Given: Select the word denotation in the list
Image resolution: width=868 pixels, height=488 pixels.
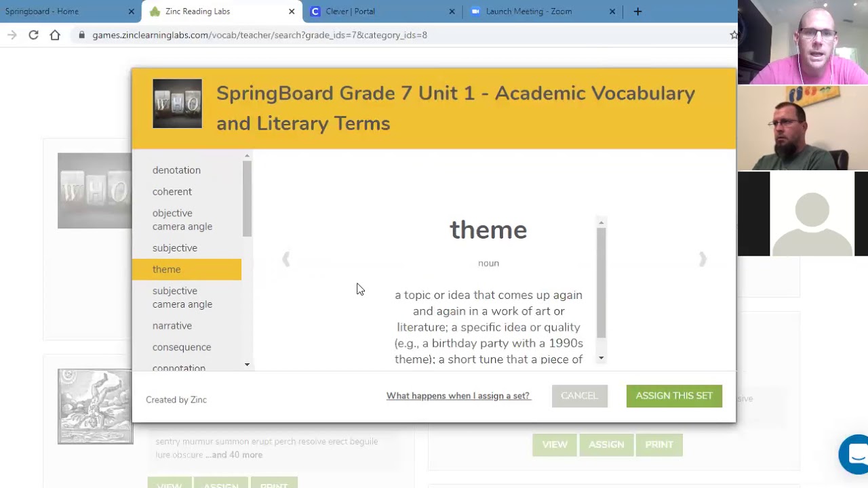Looking at the screenshot, I should 176,170.
